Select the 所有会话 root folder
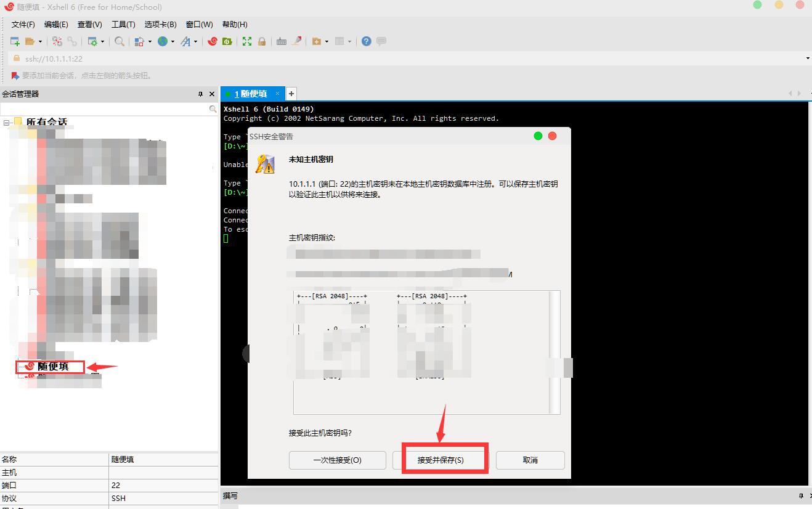This screenshot has height=509, width=812. pos(47,123)
